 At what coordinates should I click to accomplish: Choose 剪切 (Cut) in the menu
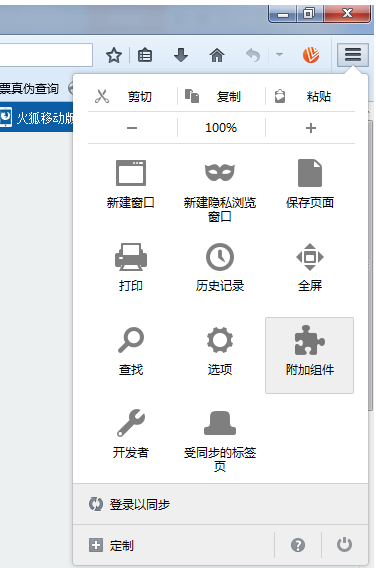[132, 97]
